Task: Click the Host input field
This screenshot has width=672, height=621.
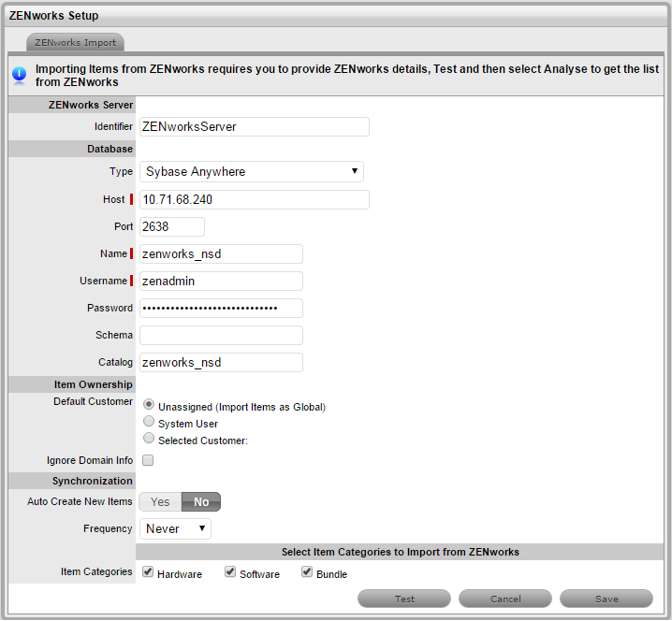Action: click(x=255, y=199)
